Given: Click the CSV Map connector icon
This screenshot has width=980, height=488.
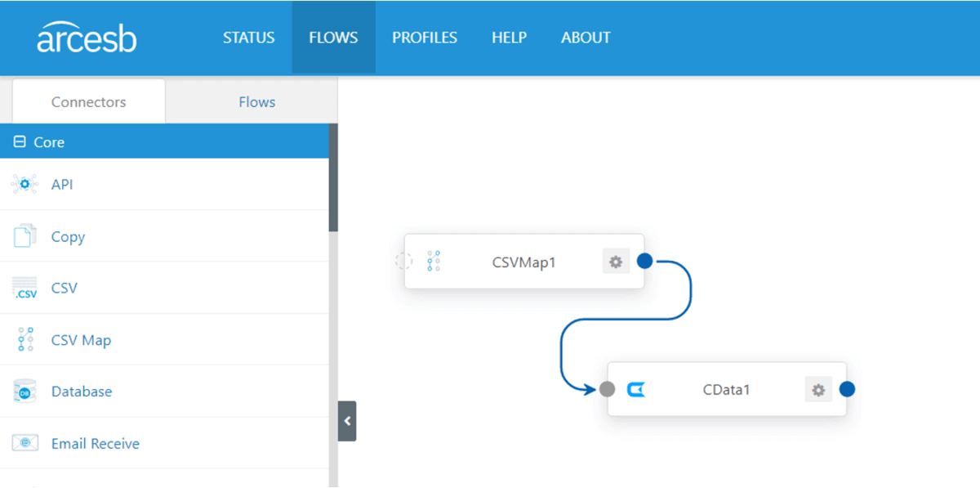Looking at the screenshot, I should 25,339.
